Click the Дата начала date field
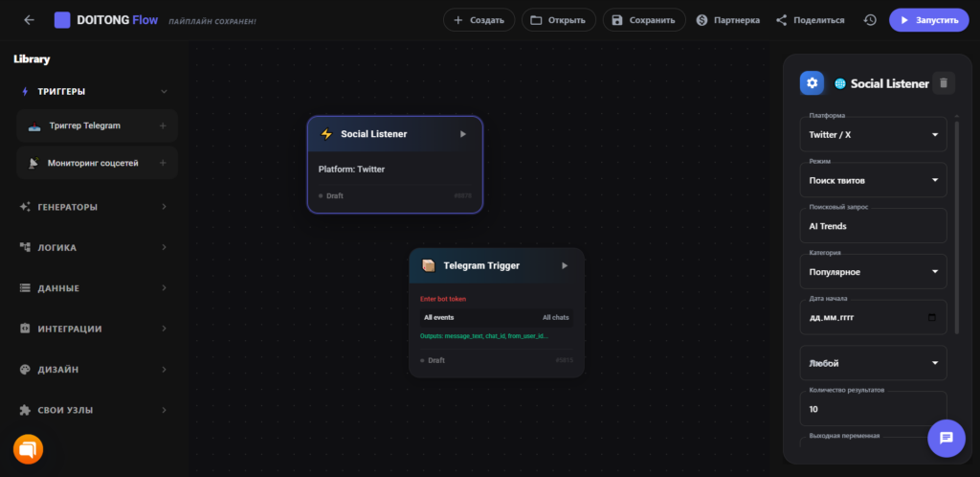Screen dimensions: 980x477 pyautogui.click(x=873, y=318)
